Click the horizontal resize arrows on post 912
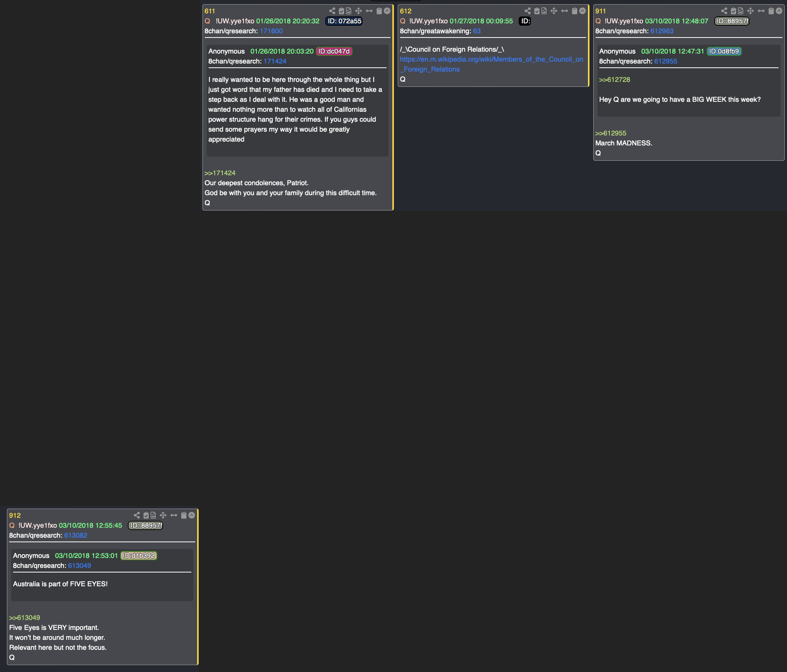The image size is (787, 672). 174,515
